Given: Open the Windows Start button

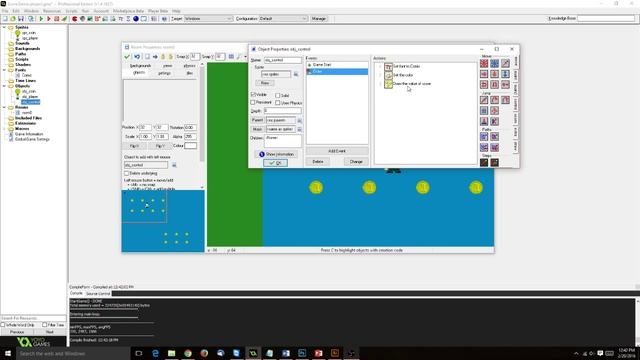Looking at the screenshot, I should pyautogui.click(x=8, y=353).
